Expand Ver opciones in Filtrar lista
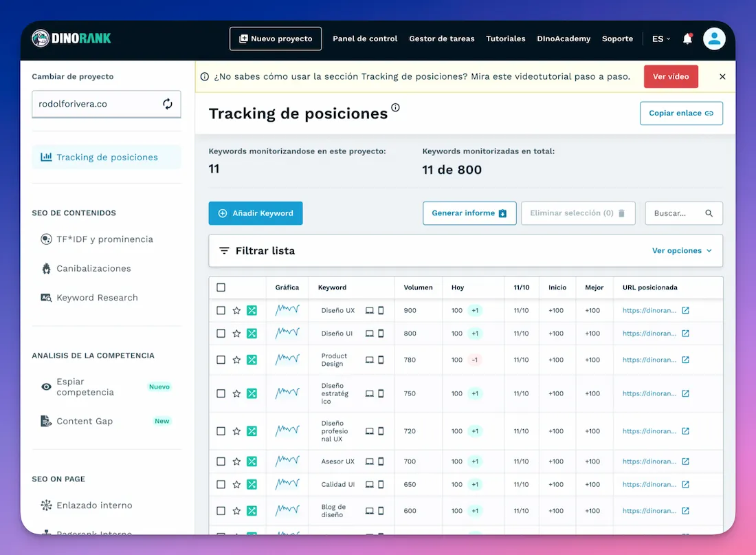Image resolution: width=756 pixels, height=555 pixels. (x=682, y=251)
